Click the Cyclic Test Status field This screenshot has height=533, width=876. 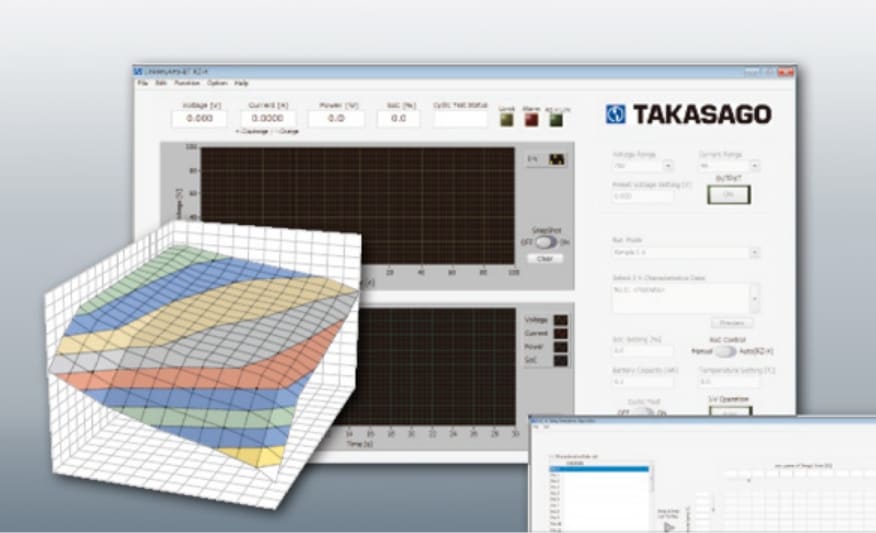[460, 118]
